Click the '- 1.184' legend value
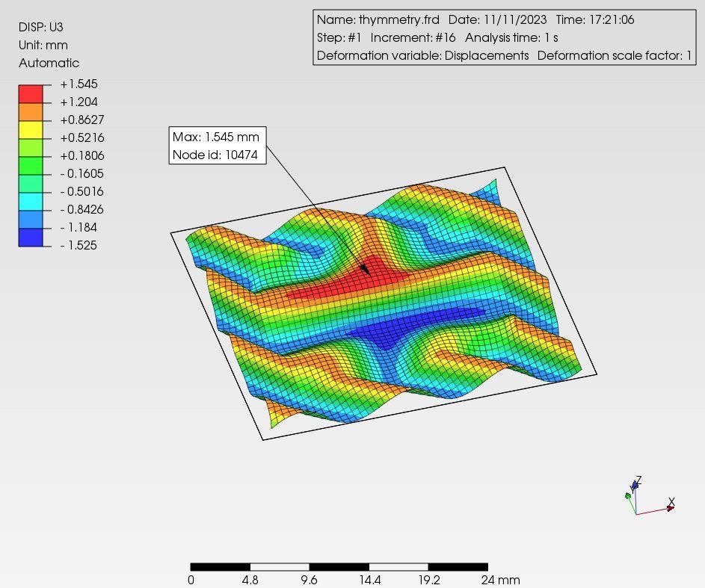Viewport: 705px width, 588px height. point(78,227)
